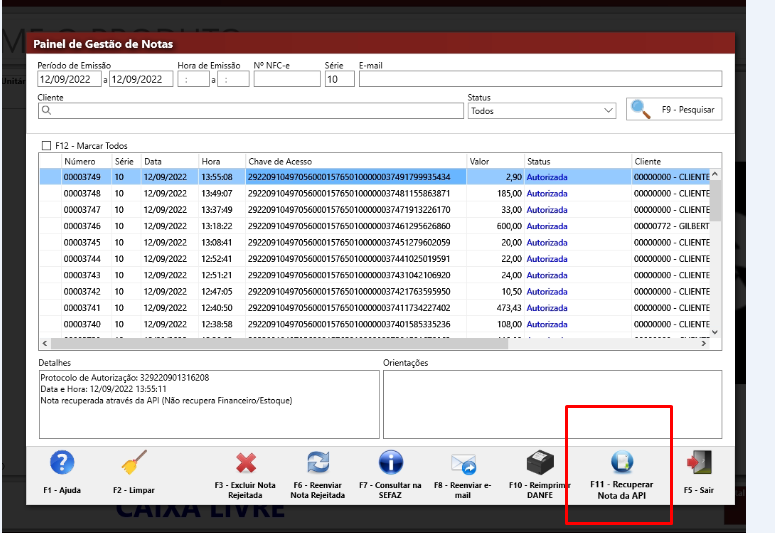
Task: Click F7 - Consultar na SEFAZ icon
Action: pyautogui.click(x=390, y=463)
